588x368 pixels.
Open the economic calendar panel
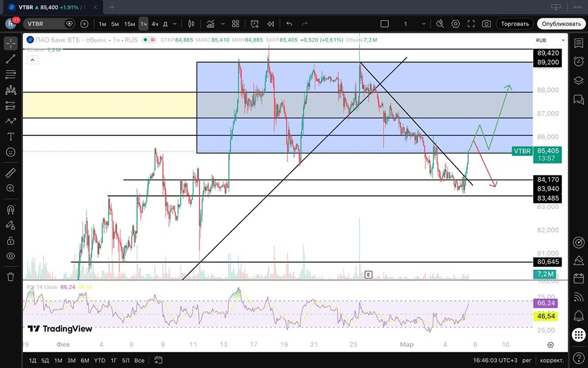[x=579, y=279]
